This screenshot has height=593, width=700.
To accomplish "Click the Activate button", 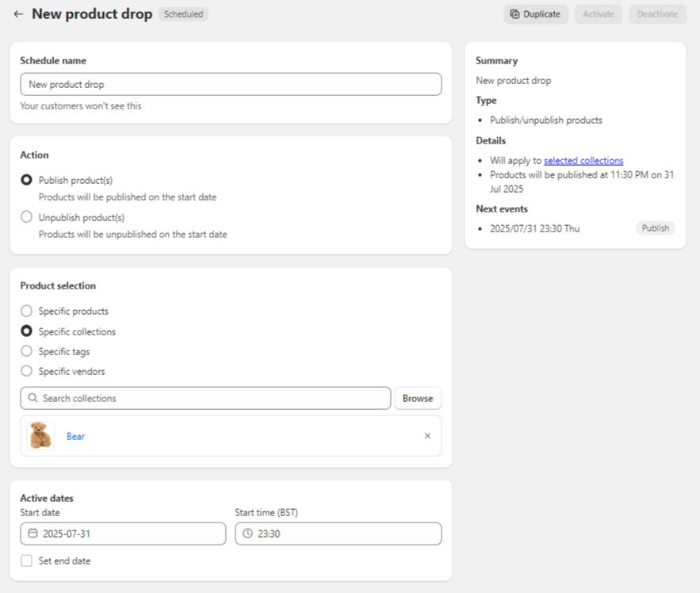I will click(x=599, y=14).
